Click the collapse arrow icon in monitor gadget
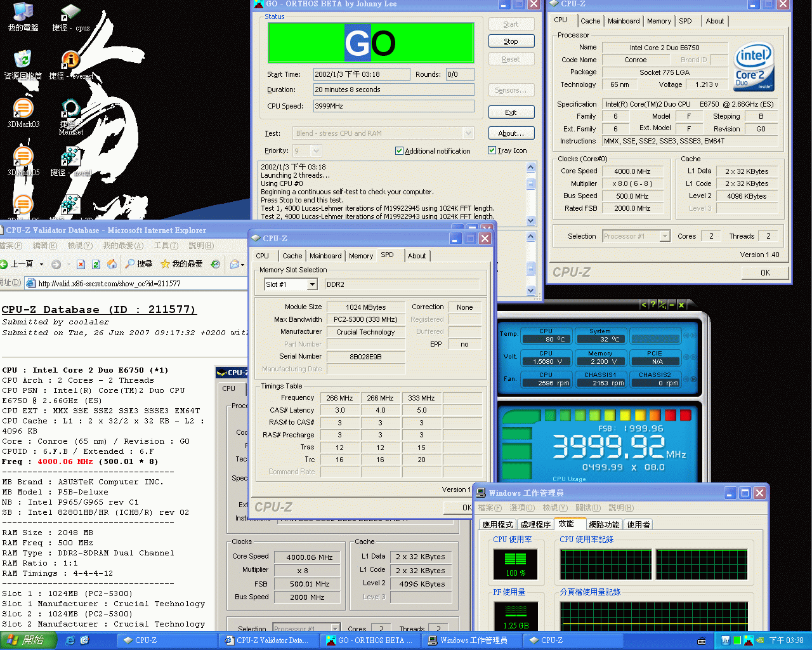Screen dimensions: 812x650 (x=644, y=305)
